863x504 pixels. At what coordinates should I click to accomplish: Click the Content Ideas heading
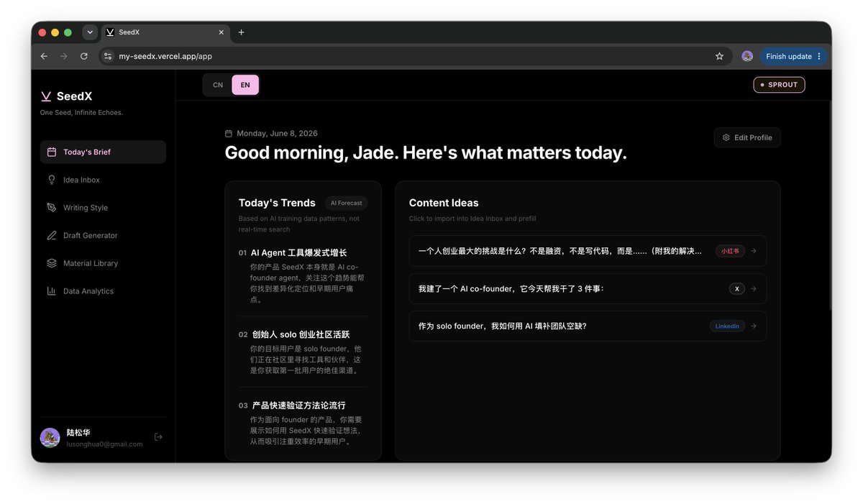pos(444,203)
